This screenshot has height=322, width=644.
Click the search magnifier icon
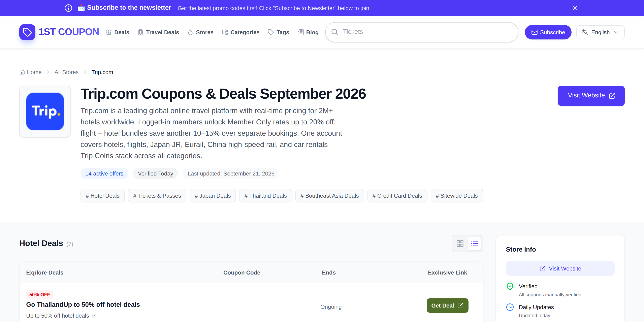pyautogui.click(x=335, y=32)
